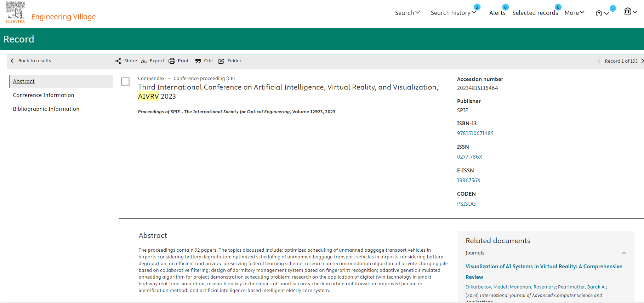This screenshot has height=303, width=644.
Task: Click the Record 1 of 193 text
Action: coord(621,61)
